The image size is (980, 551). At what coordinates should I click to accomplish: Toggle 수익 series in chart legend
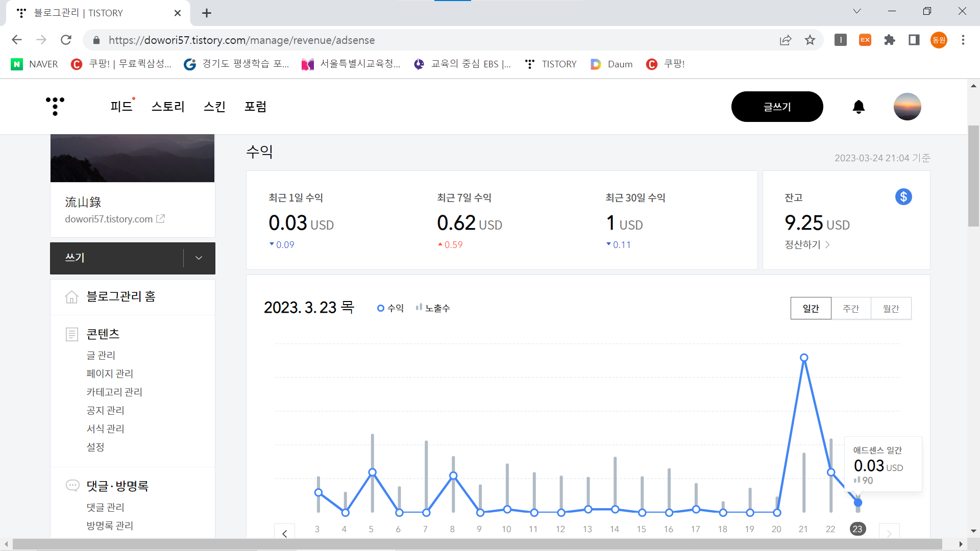pos(390,308)
